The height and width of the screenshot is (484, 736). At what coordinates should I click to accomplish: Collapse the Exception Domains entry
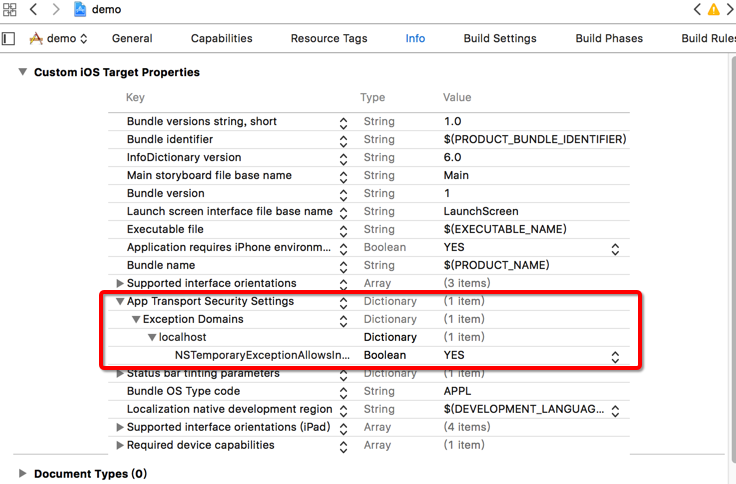tap(136, 319)
